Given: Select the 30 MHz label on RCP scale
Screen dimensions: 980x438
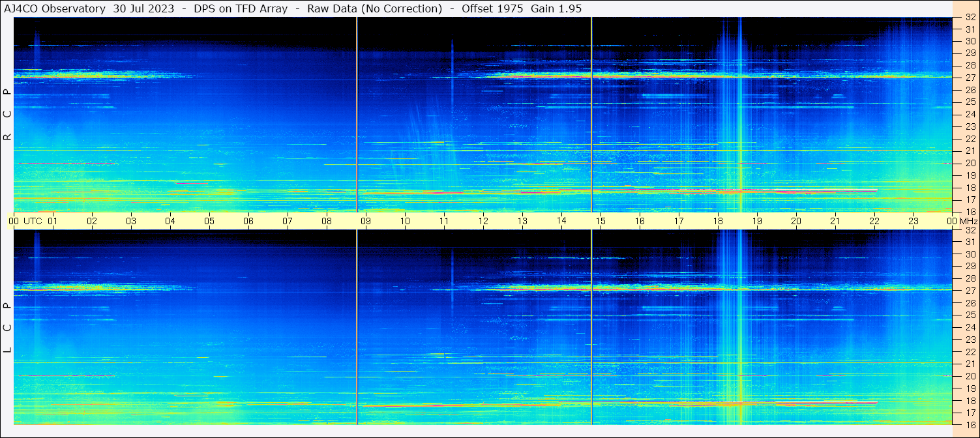Looking at the screenshot, I should click(x=970, y=41).
